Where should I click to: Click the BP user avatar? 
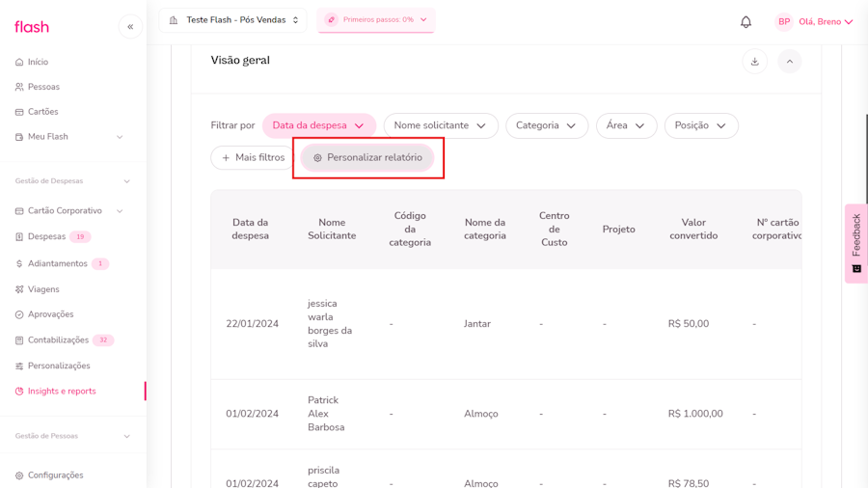click(784, 21)
